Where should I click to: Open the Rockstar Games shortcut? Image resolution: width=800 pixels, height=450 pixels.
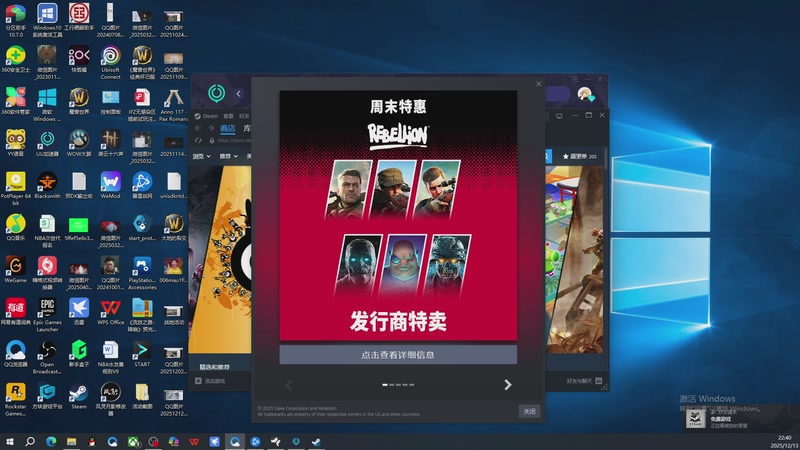click(15, 399)
